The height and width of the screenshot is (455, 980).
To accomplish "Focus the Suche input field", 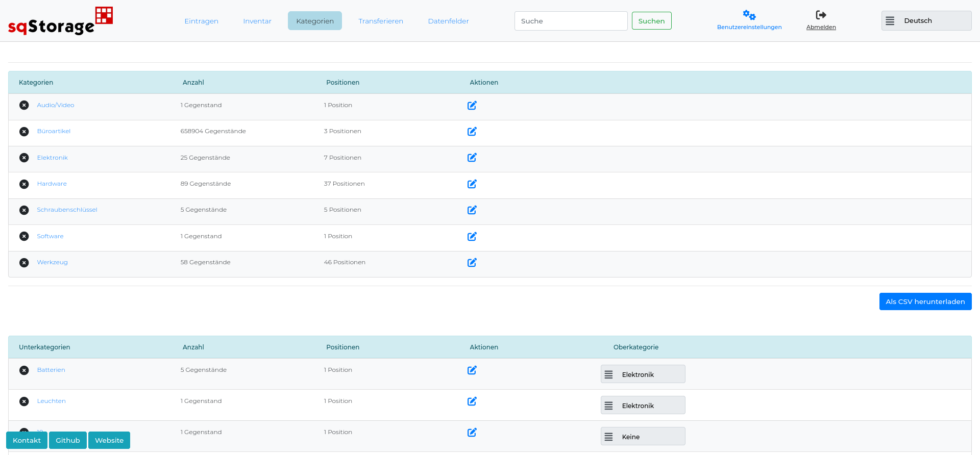I will [571, 21].
